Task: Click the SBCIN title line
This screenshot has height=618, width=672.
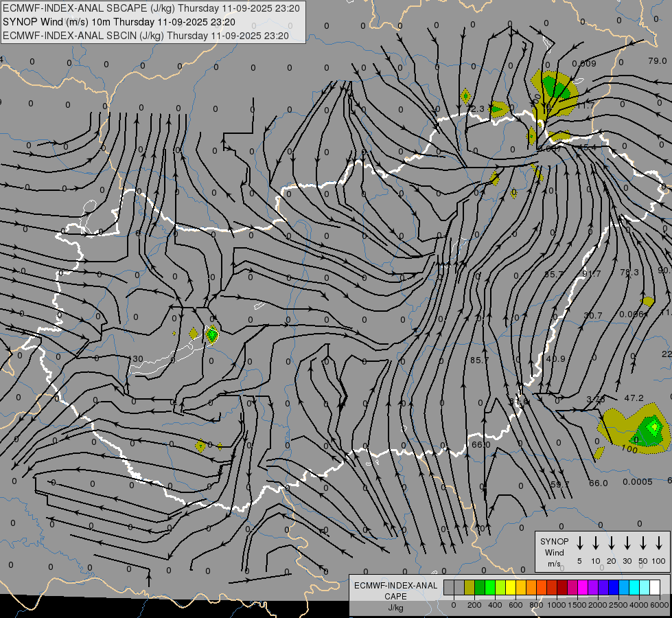Action: pos(146,36)
